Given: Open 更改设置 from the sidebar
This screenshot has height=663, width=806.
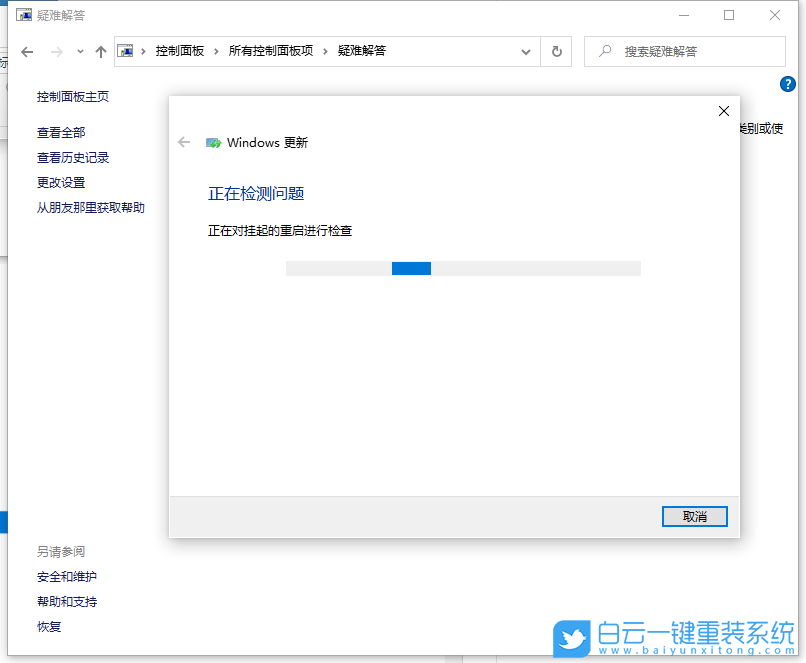Looking at the screenshot, I should [x=59, y=182].
